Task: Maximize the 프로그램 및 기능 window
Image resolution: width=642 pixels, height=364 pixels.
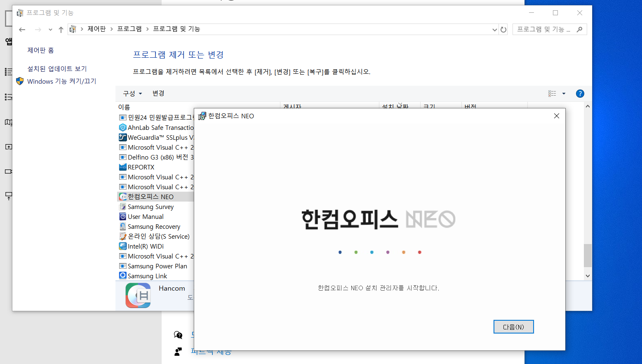Action: [x=555, y=13]
